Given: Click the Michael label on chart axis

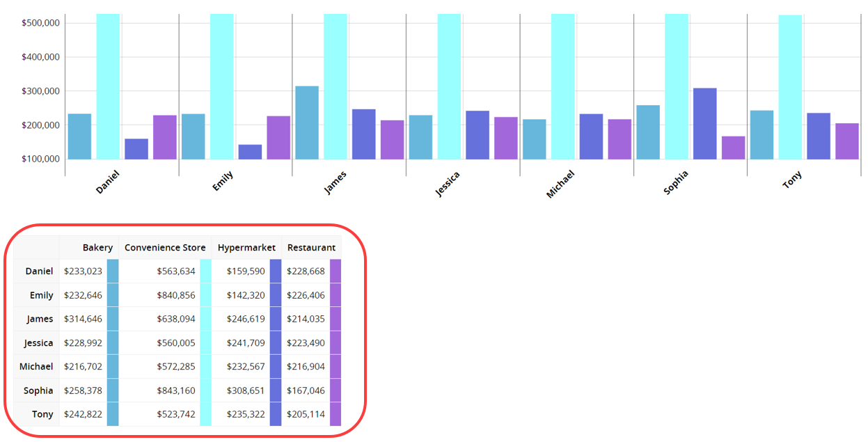Looking at the screenshot, I should (x=560, y=184).
